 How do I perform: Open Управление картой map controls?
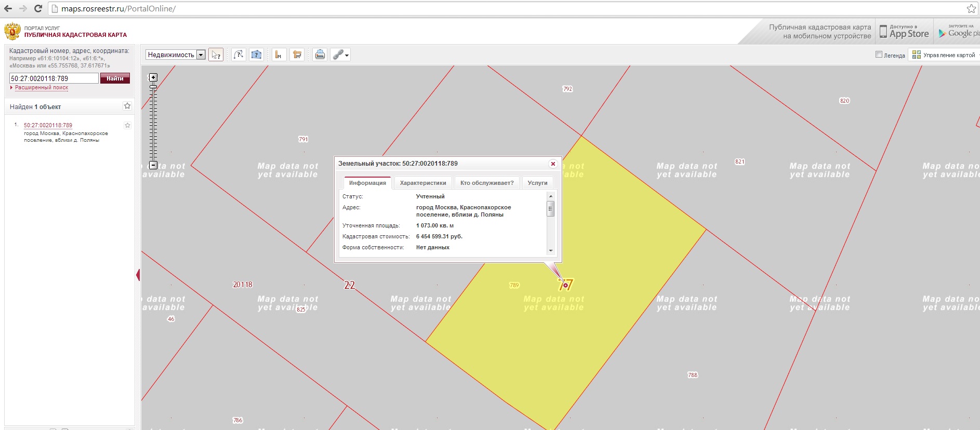(945, 55)
